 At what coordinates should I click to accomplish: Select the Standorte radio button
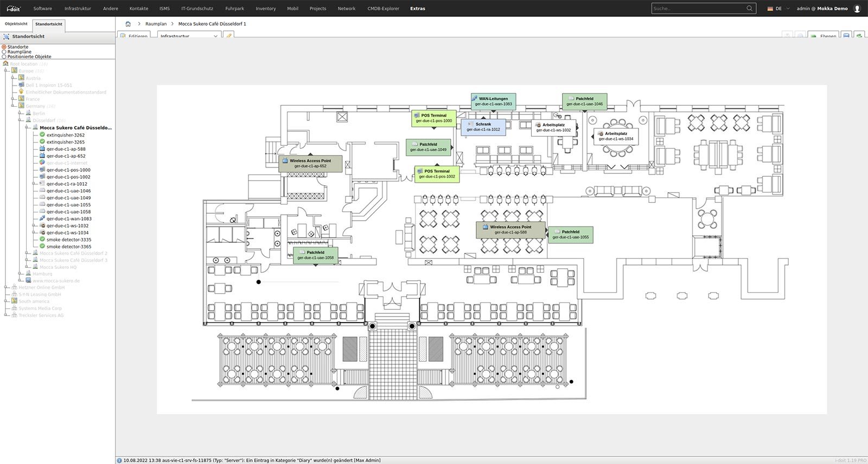pos(4,47)
